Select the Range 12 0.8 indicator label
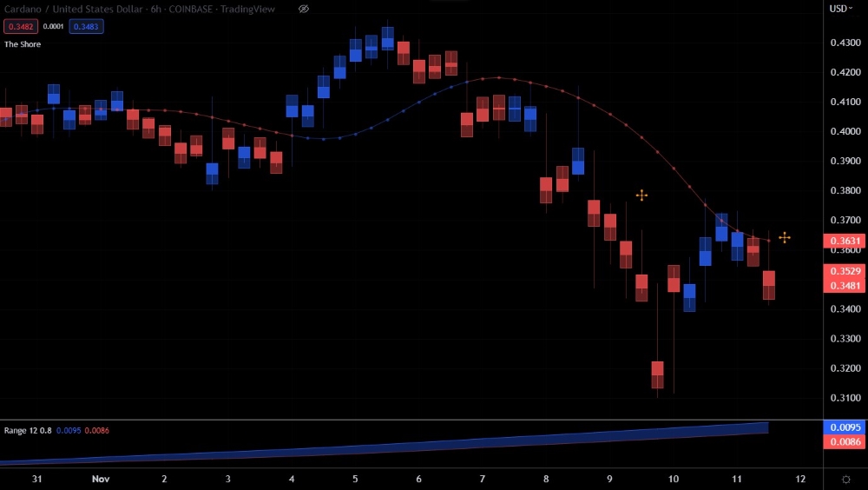The height and width of the screenshot is (490, 868). [28, 430]
